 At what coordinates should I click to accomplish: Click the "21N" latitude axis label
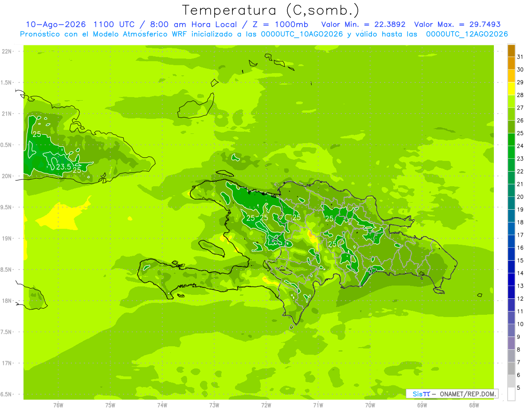point(7,114)
